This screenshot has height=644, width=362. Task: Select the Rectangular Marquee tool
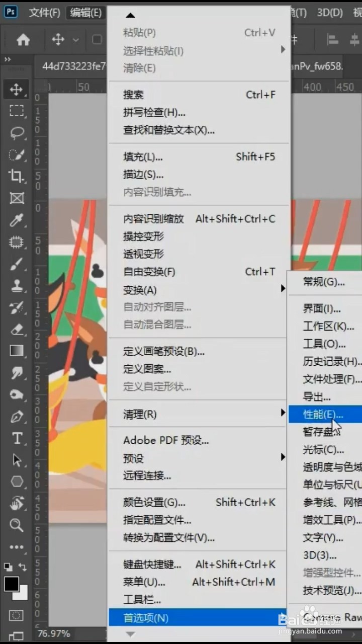pos(17,111)
